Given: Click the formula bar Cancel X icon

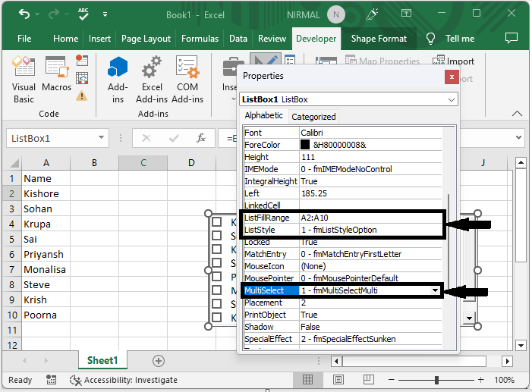Looking at the screenshot, I should tap(146, 138).
